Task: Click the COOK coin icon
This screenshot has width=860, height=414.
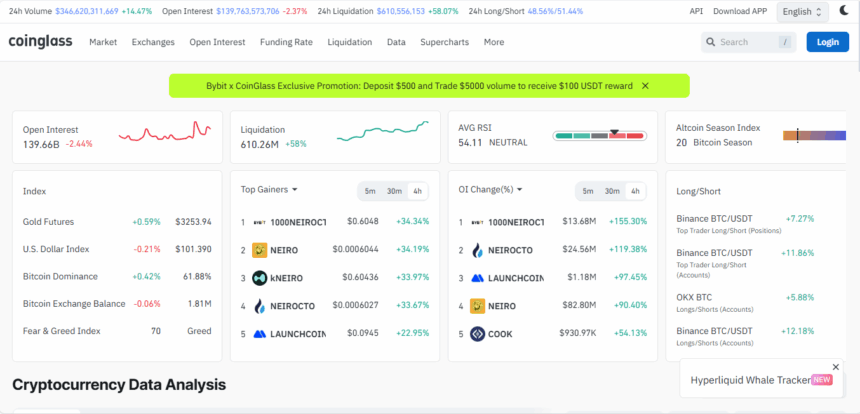Action: (477, 333)
